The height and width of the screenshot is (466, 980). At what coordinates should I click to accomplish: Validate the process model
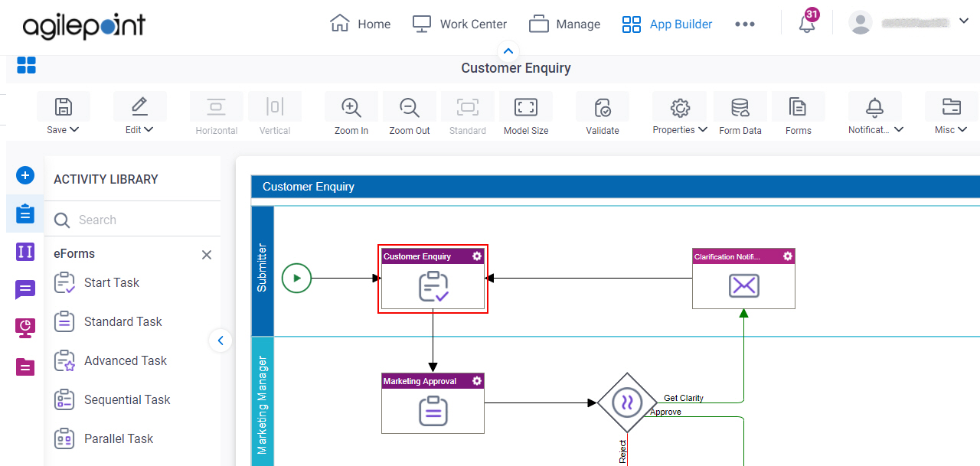click(x=603, y=114)
